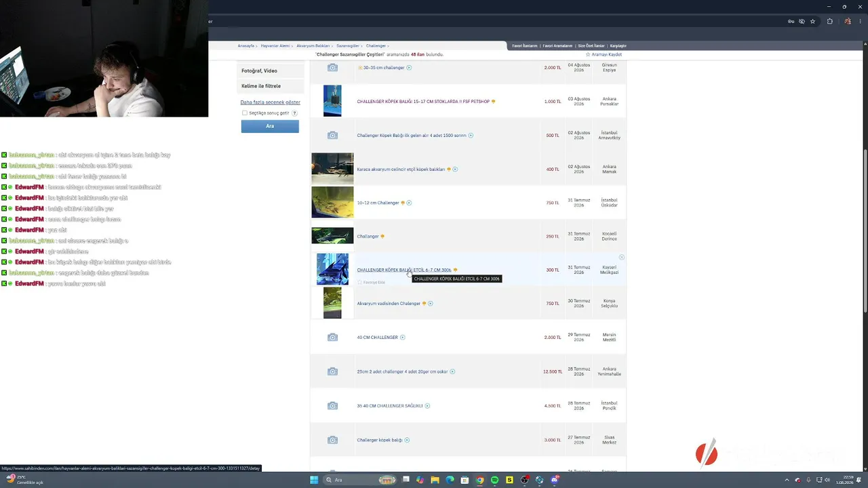The width and height of the screenshot is (868, 488).
Task: Open Favori Aramalarım menu
Action: [x=558, y=46]
